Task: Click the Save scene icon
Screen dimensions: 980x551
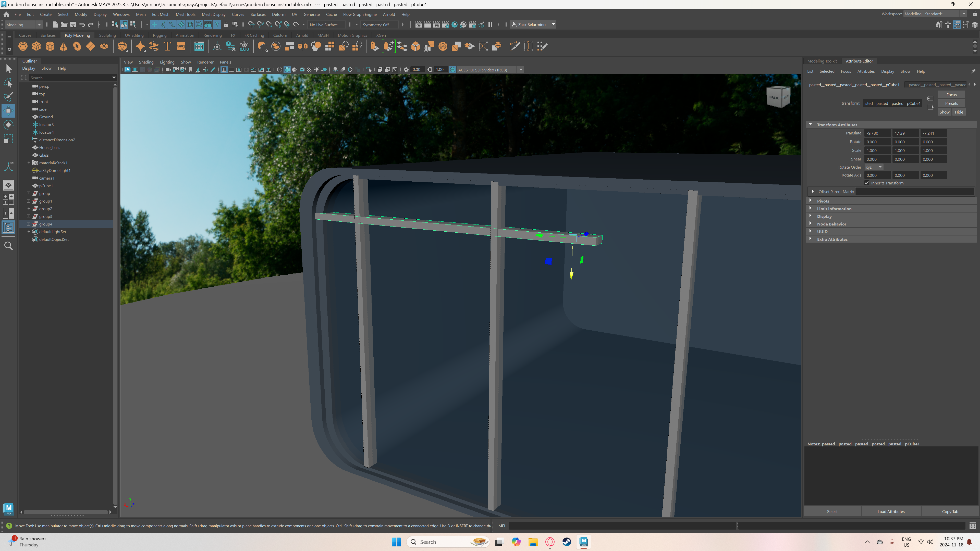Action: tap(73, 25)
